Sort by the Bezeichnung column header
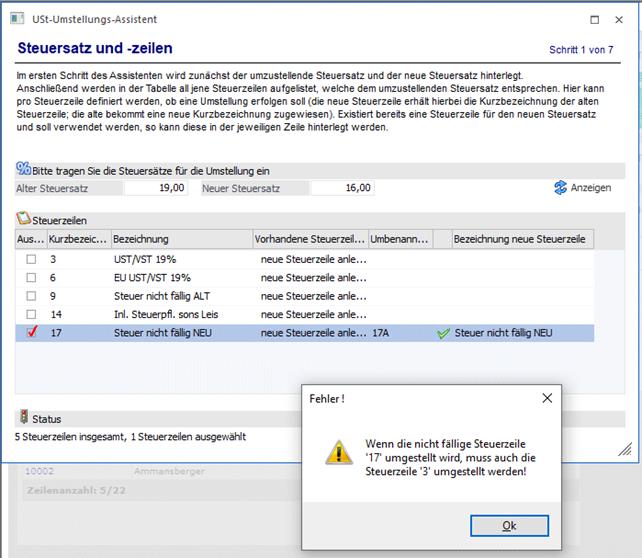Image resolution: width=642 pixels, height=558 pixels. click(180, 239)
